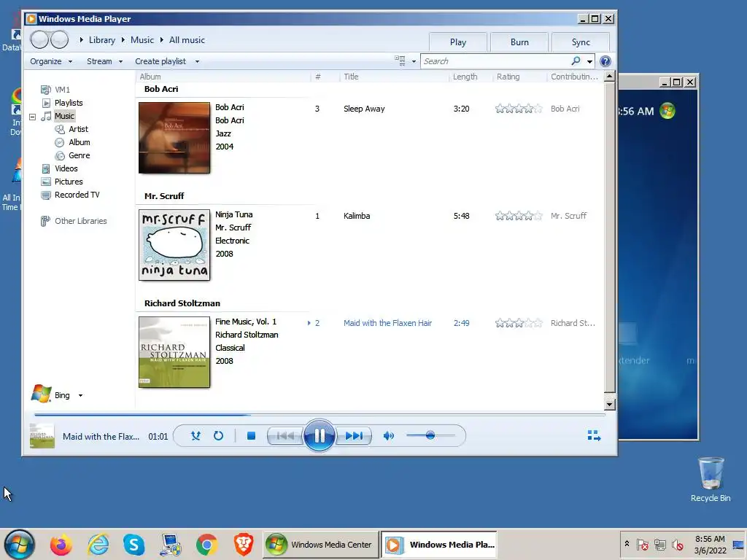Adjust the volume slider
The height and width of the screenshot is (560, 747).
[430, 435]
